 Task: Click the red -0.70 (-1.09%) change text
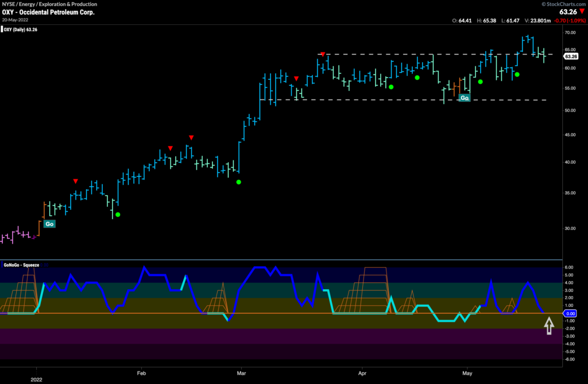point(570,21)
